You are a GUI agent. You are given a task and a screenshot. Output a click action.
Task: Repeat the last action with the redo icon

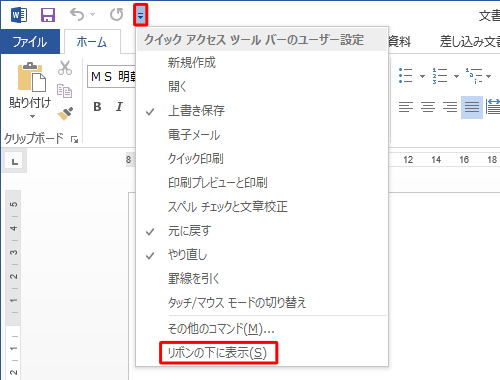coord(116,15)
